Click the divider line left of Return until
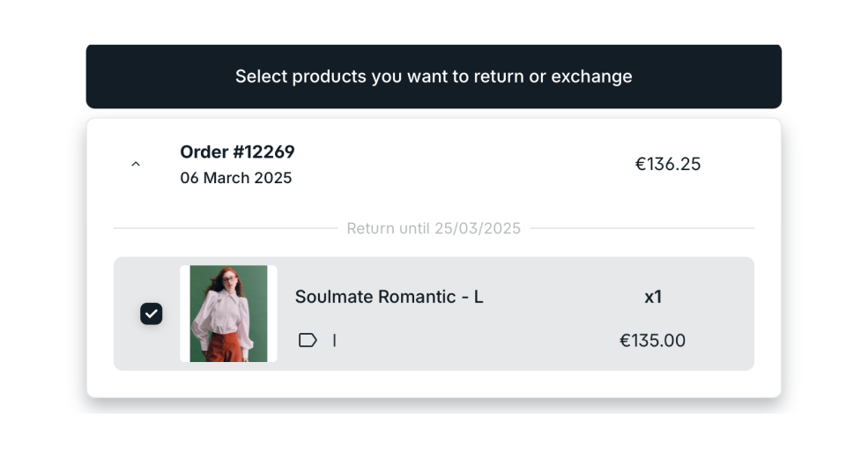 click(x=225, y=228)
